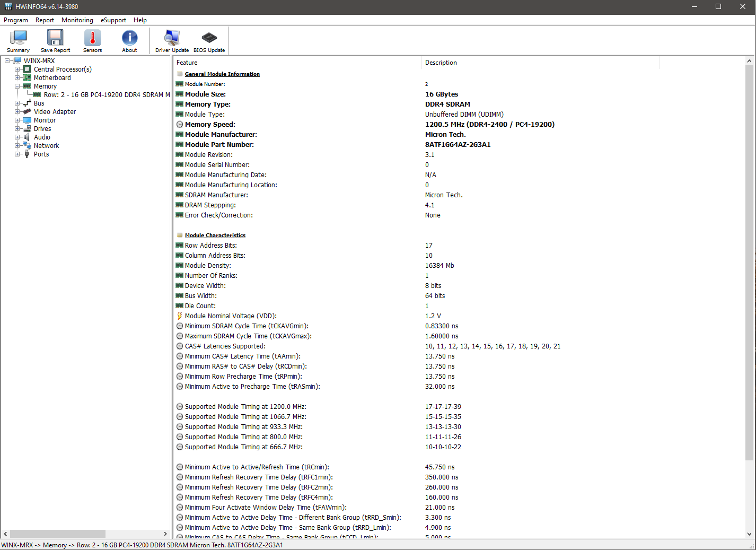Screen dimensions: 756x550
Task: Select the Monitor tree icon
Action: coord(27,120)
